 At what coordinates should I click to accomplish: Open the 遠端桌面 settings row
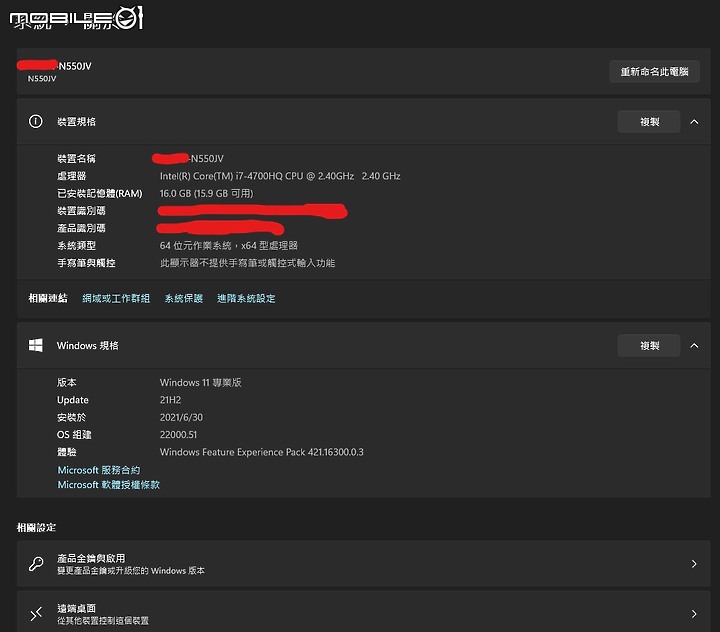pyautogui.click(x=364, y=612)
